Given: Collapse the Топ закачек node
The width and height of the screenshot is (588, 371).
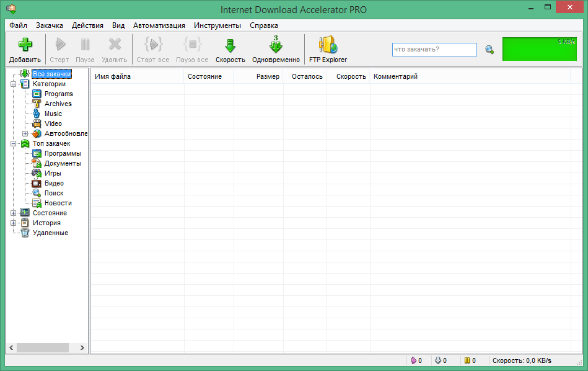Looking at the screenshot, I should [13, 143].
